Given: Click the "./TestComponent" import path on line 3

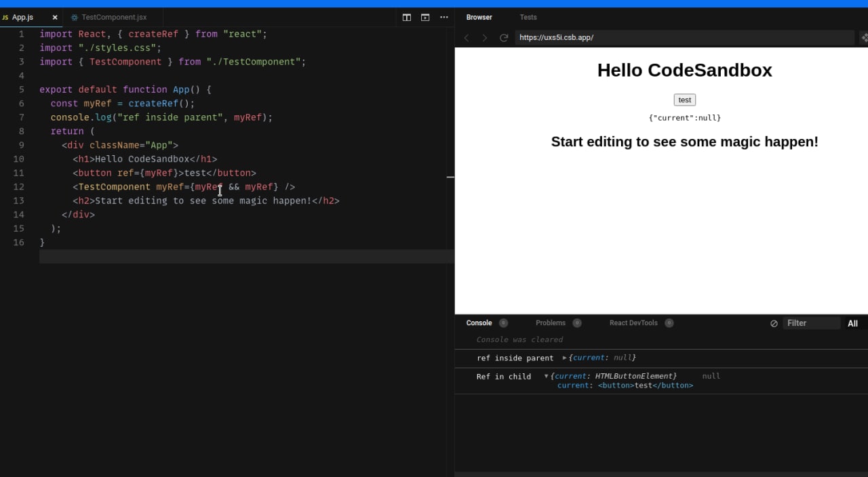Looking at the screenshot, I should (254, 62).
